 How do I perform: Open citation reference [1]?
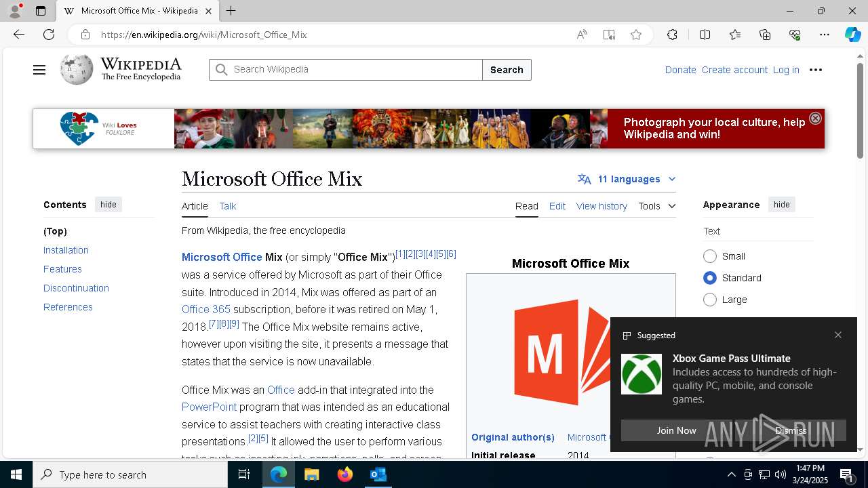(x=400, y=254)
